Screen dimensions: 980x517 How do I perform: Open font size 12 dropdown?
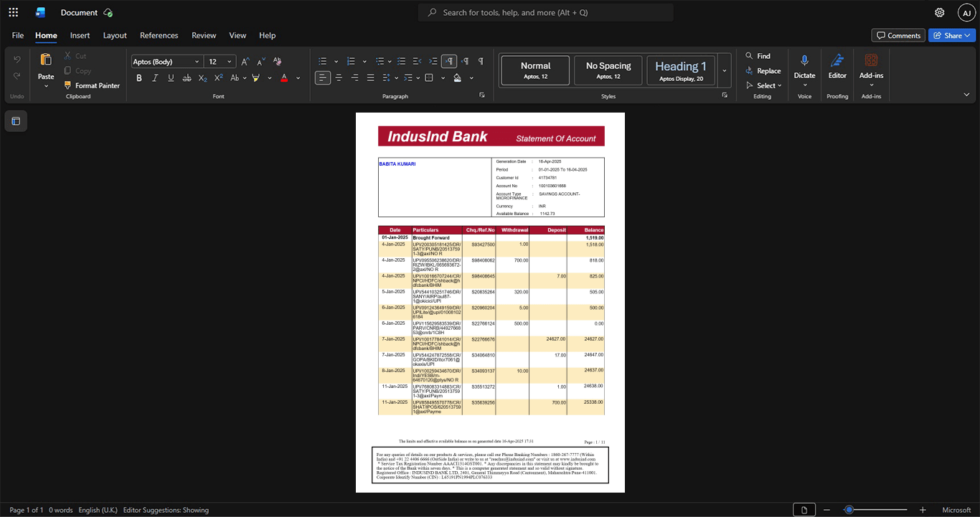[x=229, y=62]
